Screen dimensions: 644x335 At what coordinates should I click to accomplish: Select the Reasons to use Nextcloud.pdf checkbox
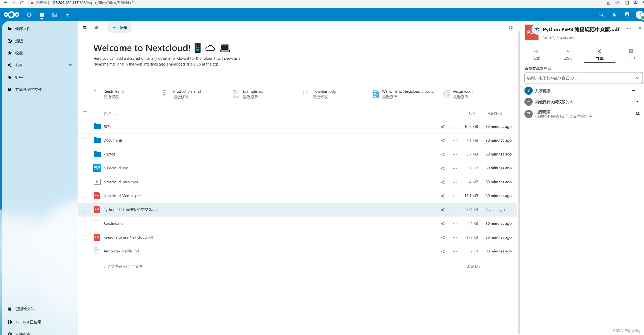(x=85, y=237)
